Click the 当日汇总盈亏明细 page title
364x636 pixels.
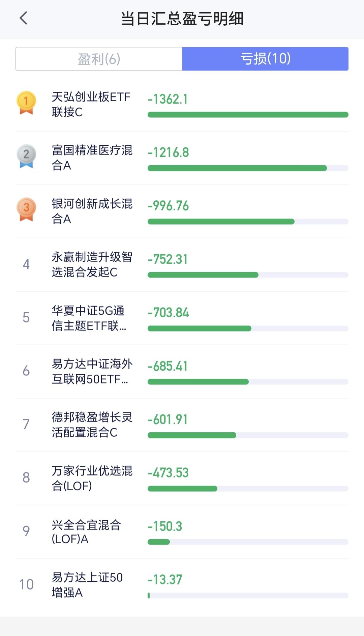tap(182, 19)
